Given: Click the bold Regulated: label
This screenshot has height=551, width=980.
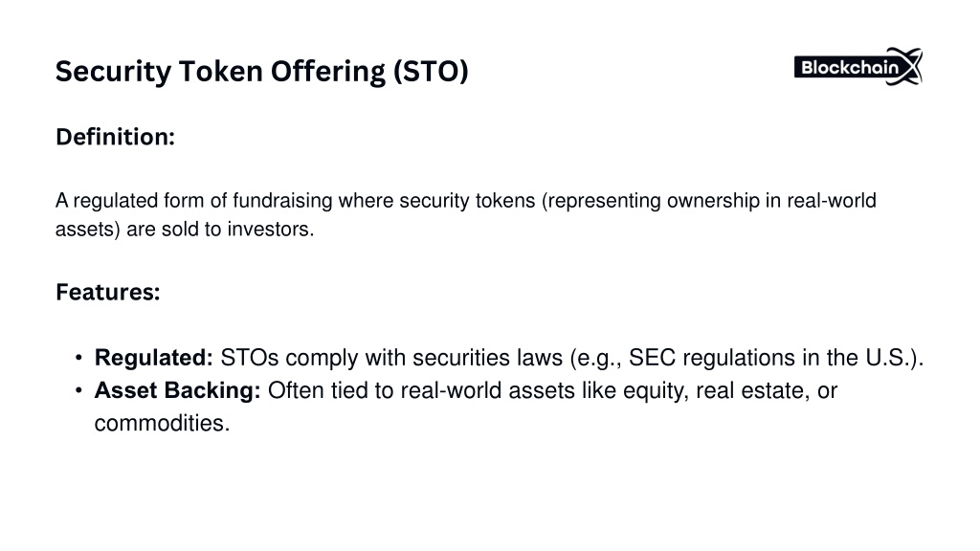Looking at the screenshot, I should 154,358.
